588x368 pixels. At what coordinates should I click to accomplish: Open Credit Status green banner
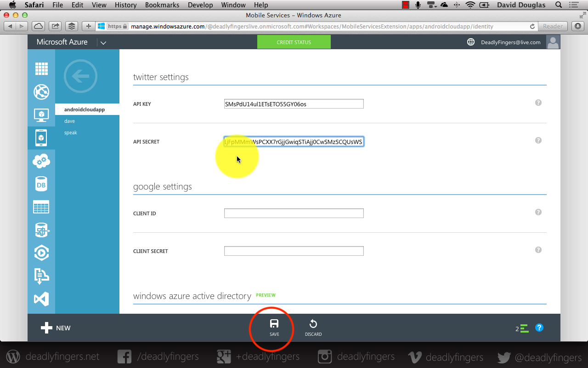294,42
